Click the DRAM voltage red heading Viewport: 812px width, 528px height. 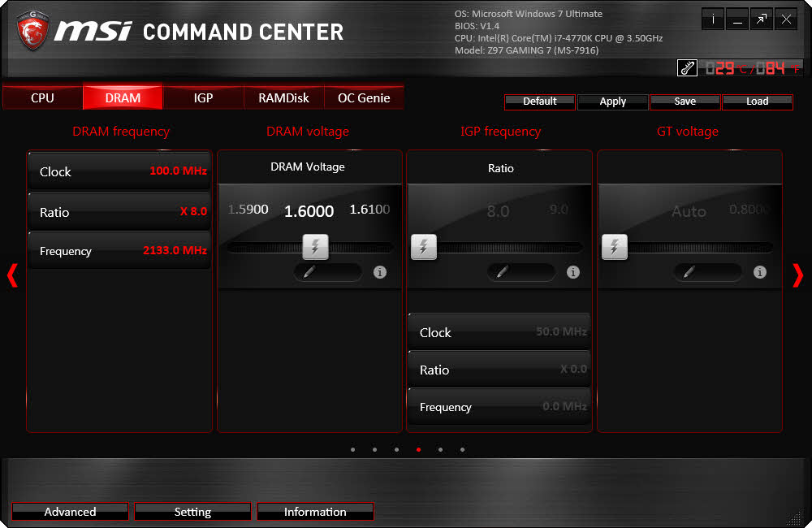(308, 132)
